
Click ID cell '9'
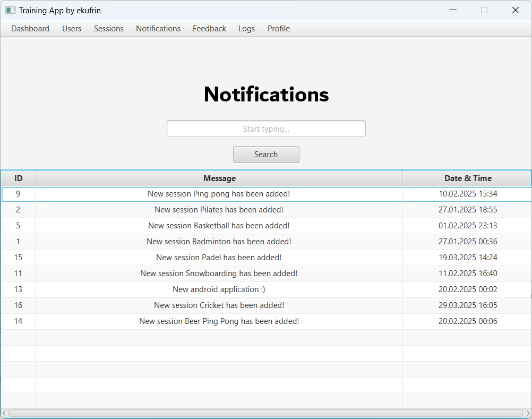(19, 194)
